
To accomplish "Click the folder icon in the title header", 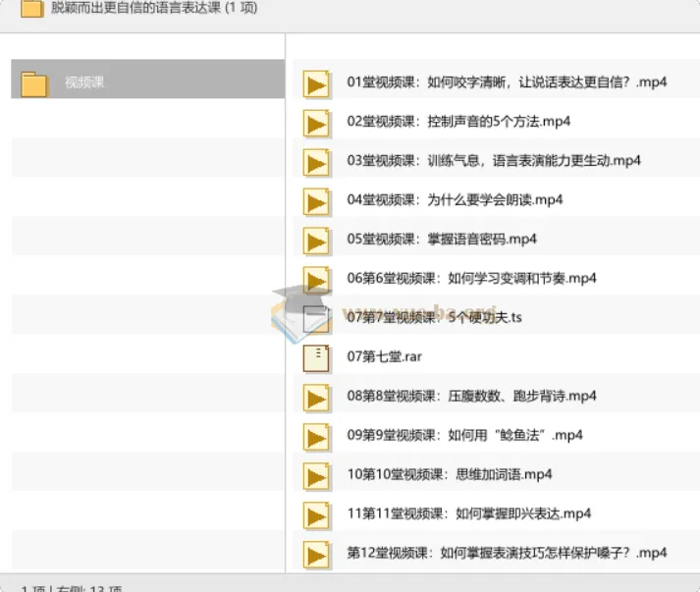I will (32, 8).
